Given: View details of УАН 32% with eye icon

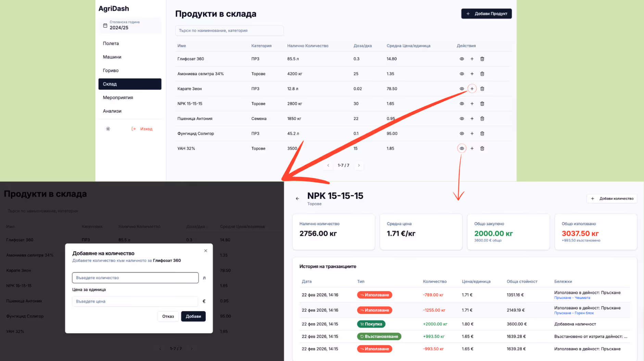Looking at the screenshot, I should coord(462,149).
